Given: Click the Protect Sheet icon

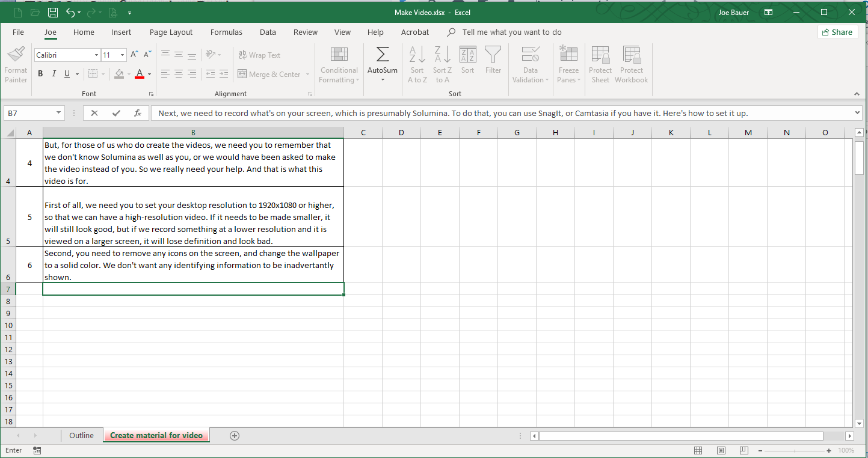Looking at the screenshot, I should point(600,55).
